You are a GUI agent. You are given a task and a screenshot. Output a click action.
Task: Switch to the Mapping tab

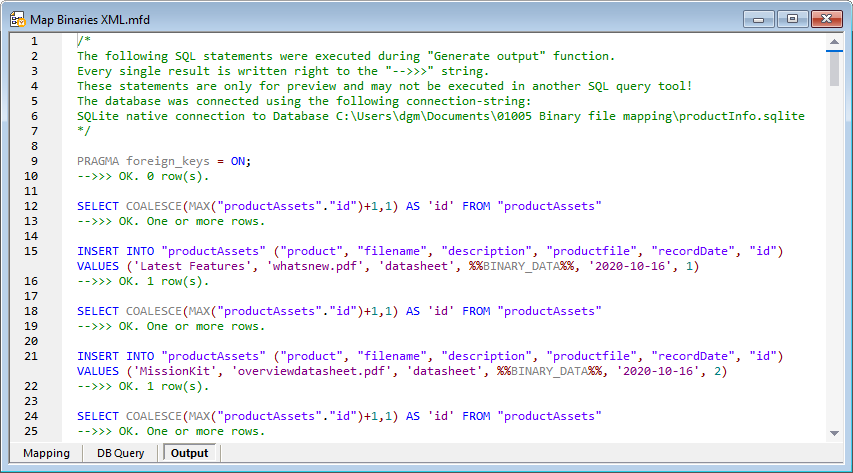[47, 453]
